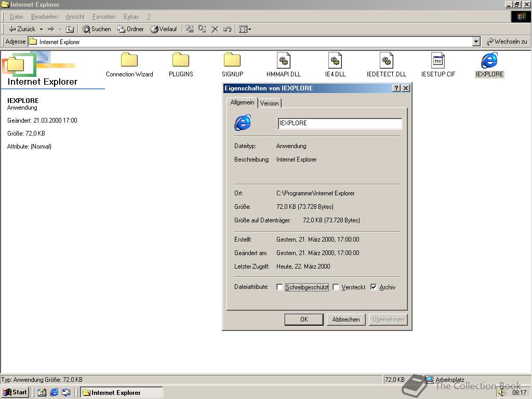The image size is (532, 399).
Task: Select the Internet Explorer taskbar button
Action: [122, 392]
